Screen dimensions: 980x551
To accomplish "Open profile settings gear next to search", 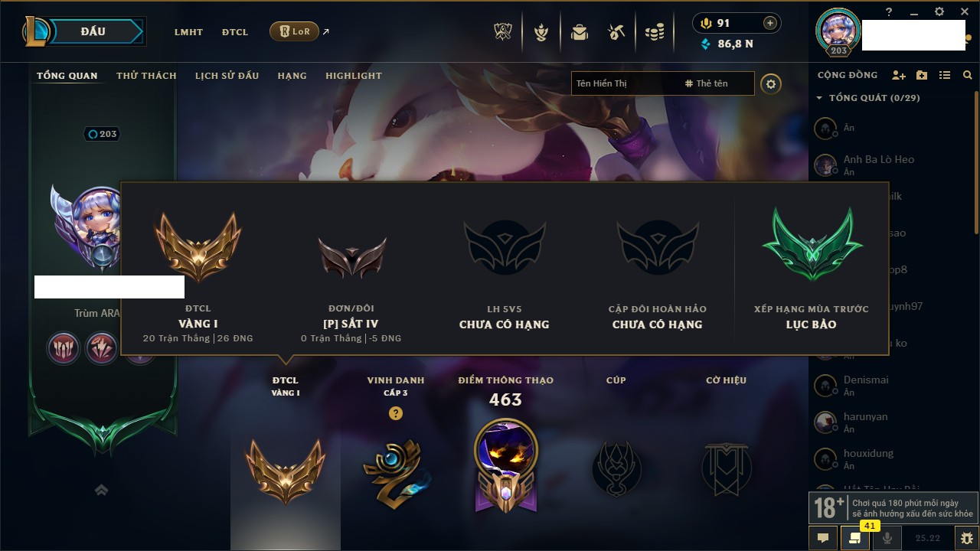I will (x=771, y=83).
